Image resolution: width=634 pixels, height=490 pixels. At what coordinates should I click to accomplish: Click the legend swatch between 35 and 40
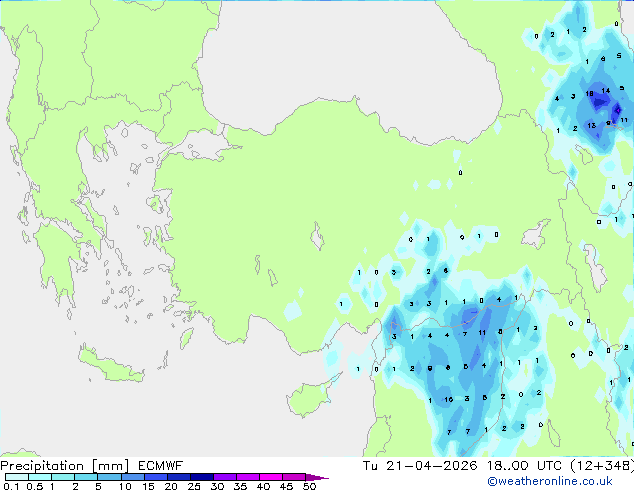click(x=247, y=477)
